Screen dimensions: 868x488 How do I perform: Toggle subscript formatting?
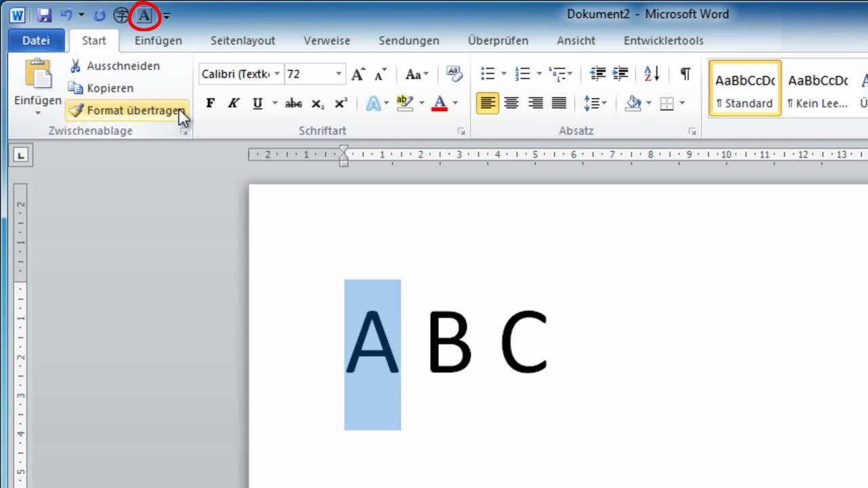(x=317, y=103)
